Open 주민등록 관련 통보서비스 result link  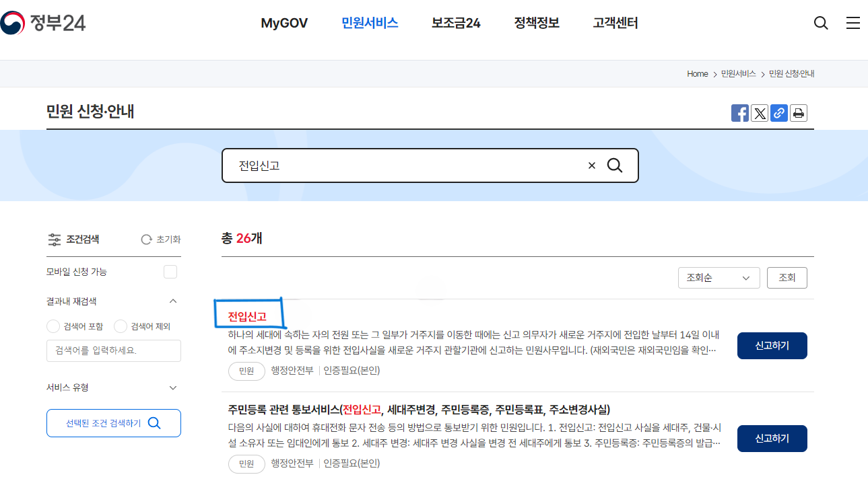[420, 409]
